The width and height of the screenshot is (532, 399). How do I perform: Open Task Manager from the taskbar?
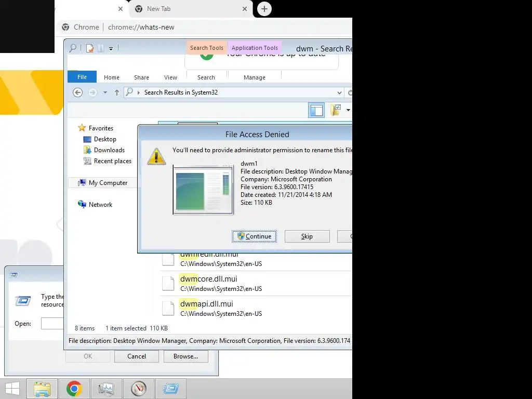coord(106,389)
